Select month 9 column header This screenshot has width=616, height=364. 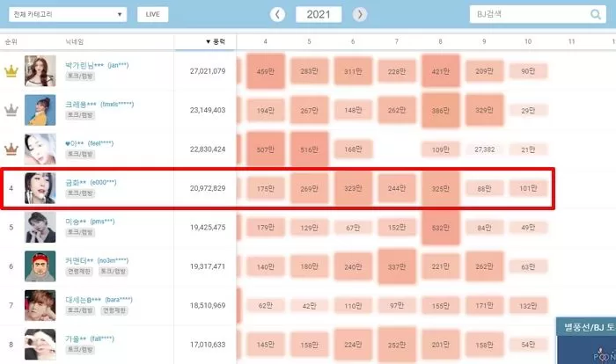484,41
